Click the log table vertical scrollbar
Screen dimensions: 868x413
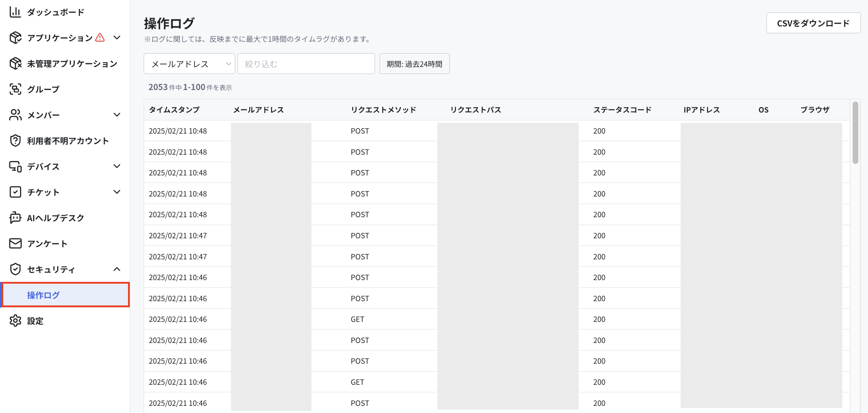click(x=855, y=133)
